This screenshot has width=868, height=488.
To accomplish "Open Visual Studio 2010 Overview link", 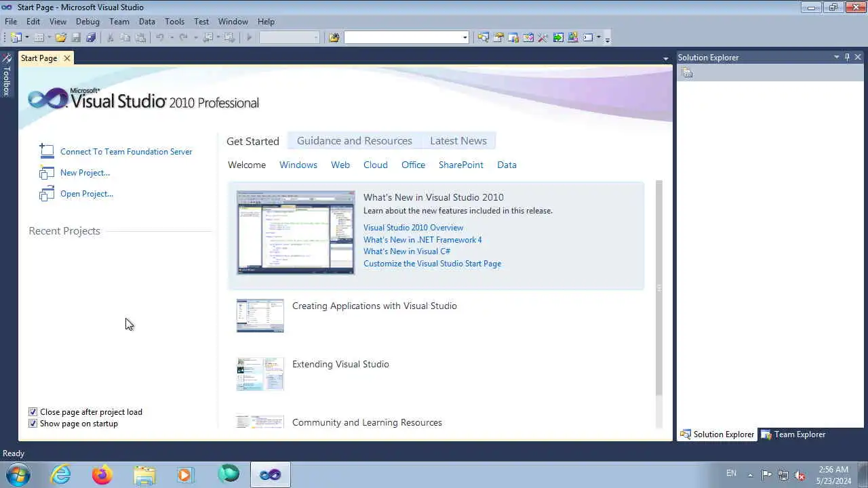I will pos(413,228).
